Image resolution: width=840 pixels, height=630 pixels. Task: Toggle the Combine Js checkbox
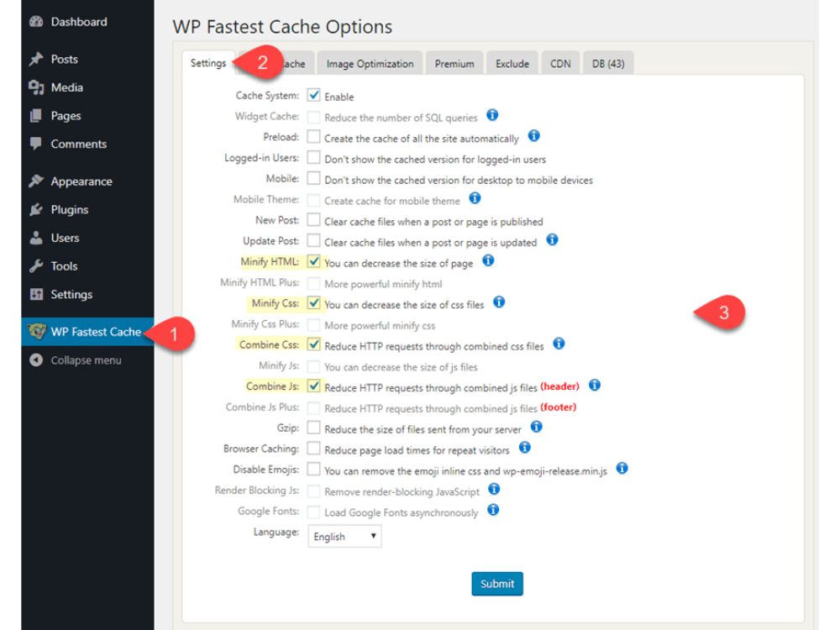(314, 386)
